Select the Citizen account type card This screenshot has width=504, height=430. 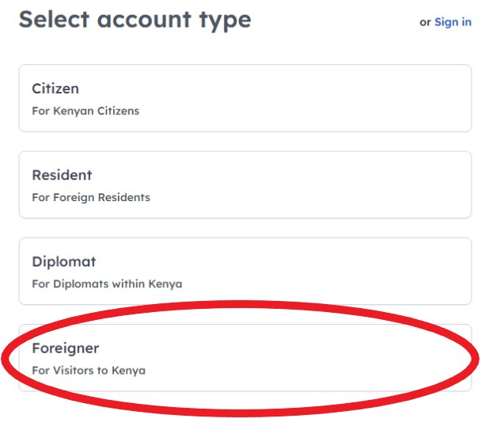(x=245, y=98)
